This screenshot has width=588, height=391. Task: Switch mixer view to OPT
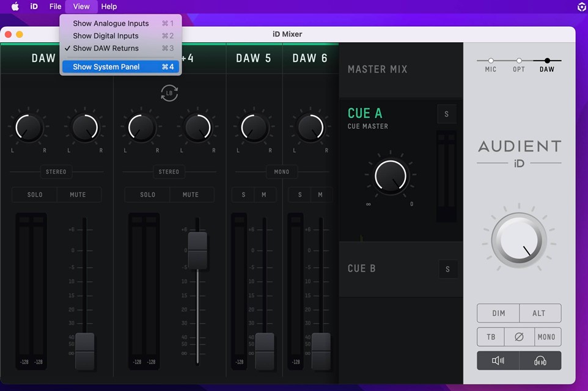click(x=518, y=65)
